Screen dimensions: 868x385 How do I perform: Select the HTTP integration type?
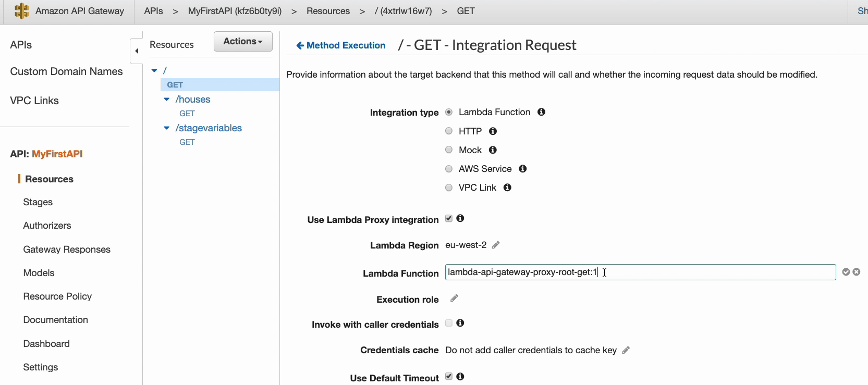tap(449, 131)
